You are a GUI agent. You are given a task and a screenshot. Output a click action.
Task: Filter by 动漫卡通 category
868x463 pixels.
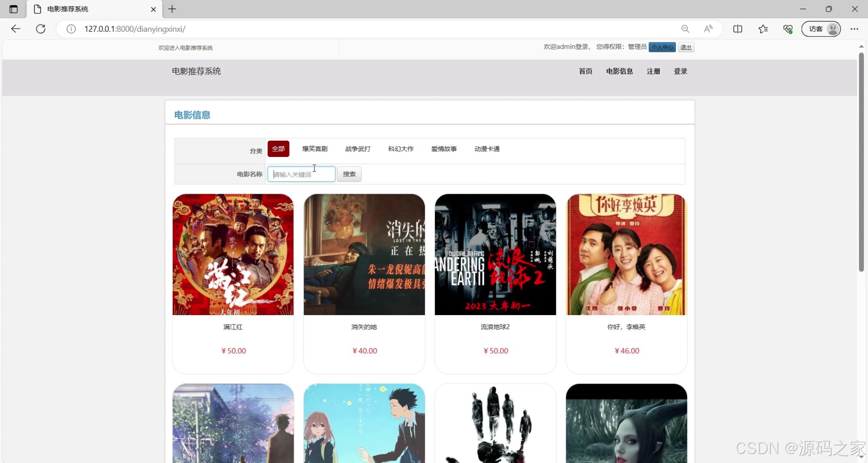[x=487, y=149]
